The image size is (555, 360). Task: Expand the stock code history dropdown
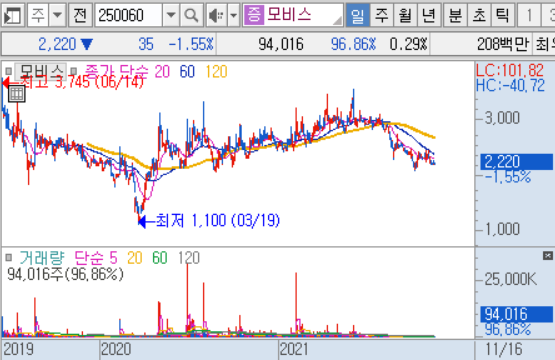171,16
